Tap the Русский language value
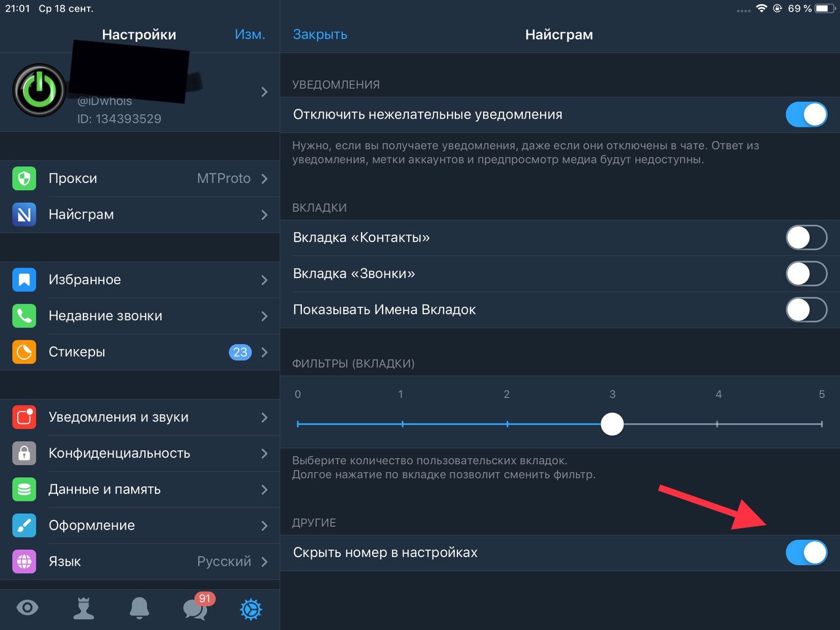Screen dimensions: 840x630 224,562
